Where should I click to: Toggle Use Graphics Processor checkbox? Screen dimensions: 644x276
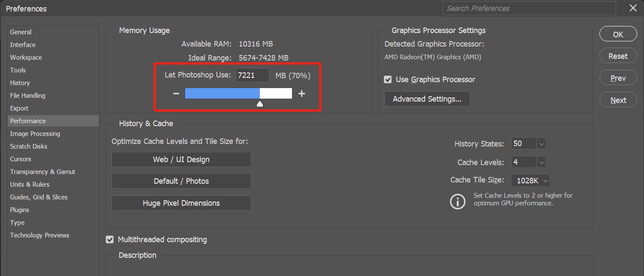387,80
